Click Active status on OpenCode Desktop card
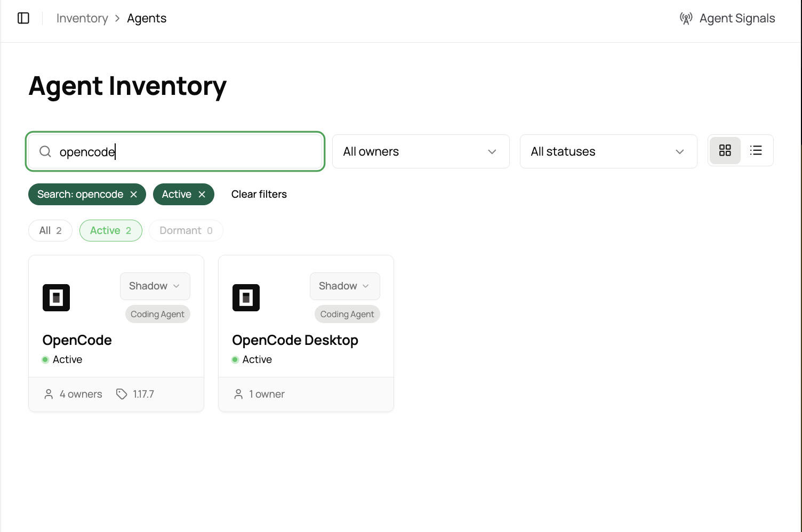 [x=252, y=360]
